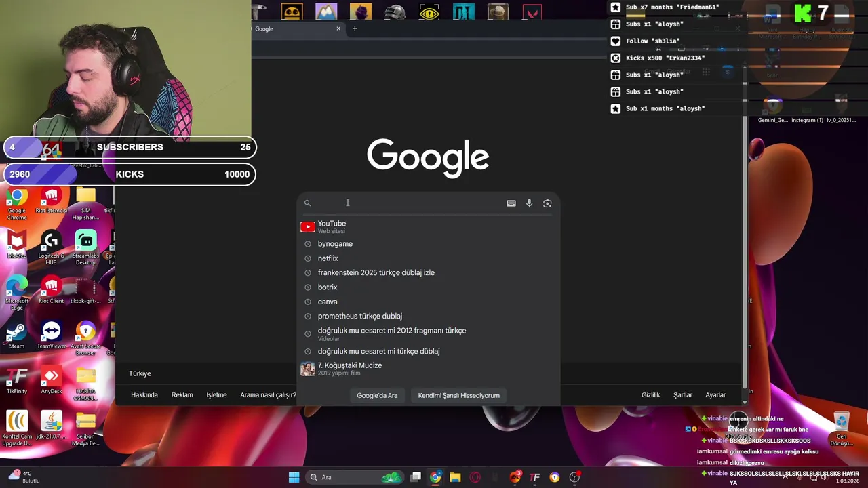Select the 'botrix' search suggestion
This screenshot has height=488, width=868.
[428, 287]
